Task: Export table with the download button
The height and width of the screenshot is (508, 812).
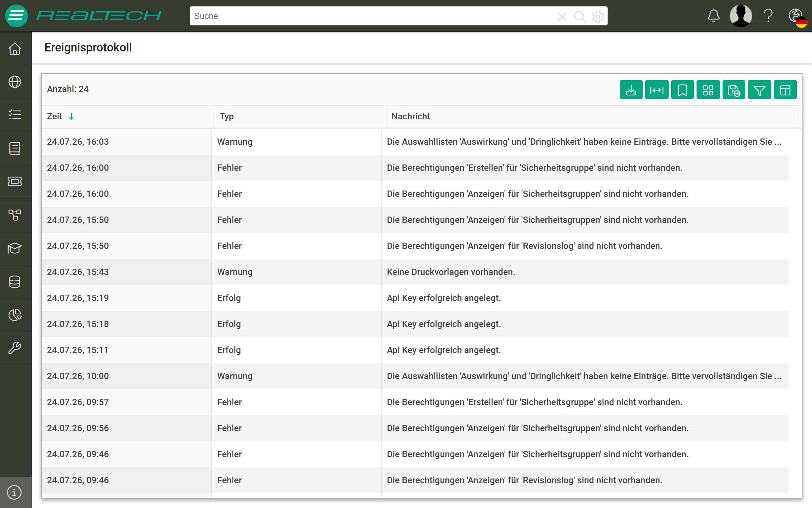Action: pyautogui.click(x=631, y=90)
